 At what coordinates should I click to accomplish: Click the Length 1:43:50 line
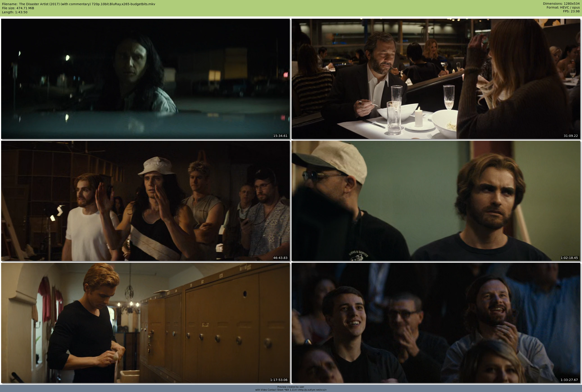[x=14, y=12]
